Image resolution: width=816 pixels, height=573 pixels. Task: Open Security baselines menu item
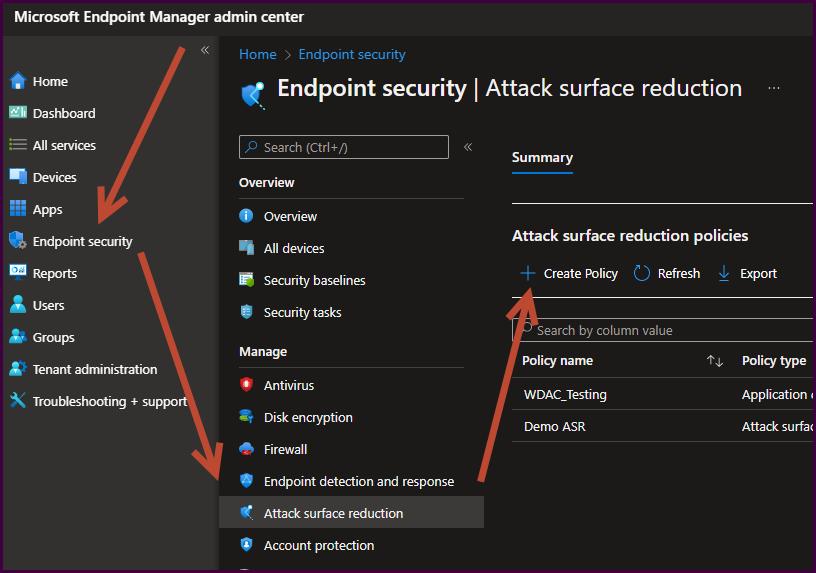click(314, 280)
